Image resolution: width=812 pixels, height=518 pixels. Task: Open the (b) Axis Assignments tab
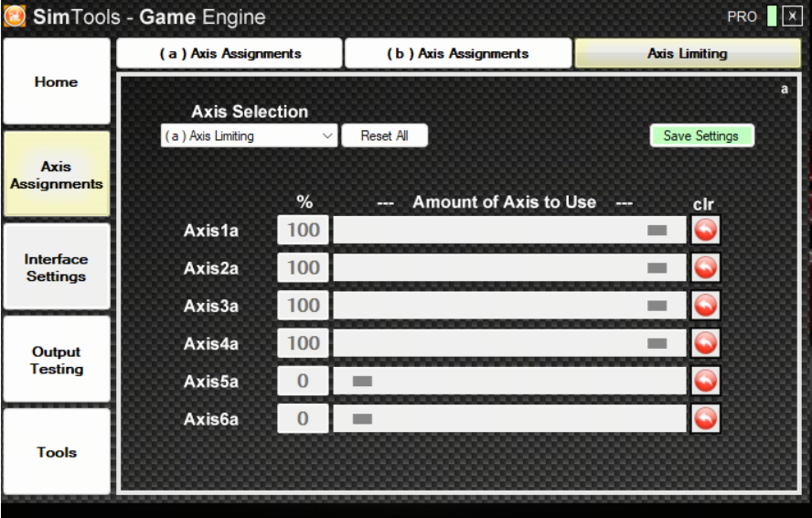coord(457,54)
